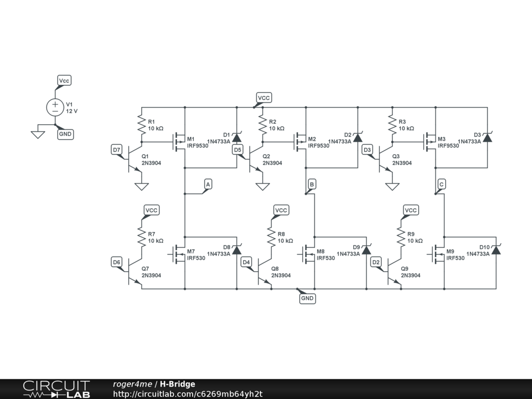The height and width of the screenshot is (399, 532).
Task: Select the node label C
Action: pos(442,184)
